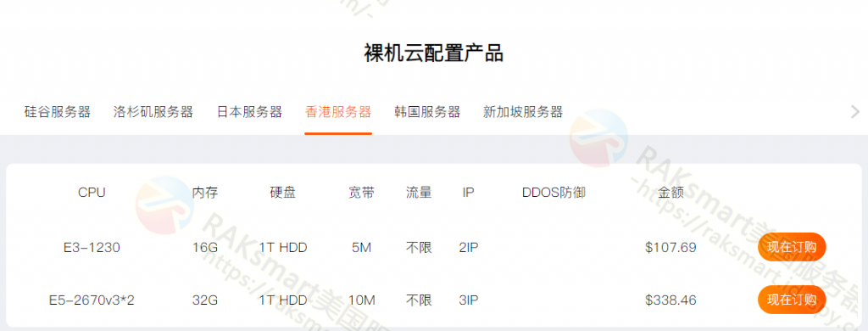The height and width of the screenshot is (331, 868).
Task: Click the 16G memory cell
Action: click(x=205, y=247)
